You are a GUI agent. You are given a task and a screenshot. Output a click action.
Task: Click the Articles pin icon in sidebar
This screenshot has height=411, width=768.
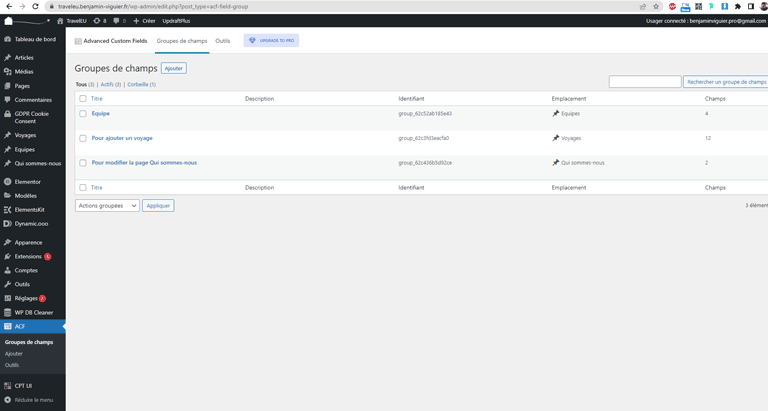point(8,57)
